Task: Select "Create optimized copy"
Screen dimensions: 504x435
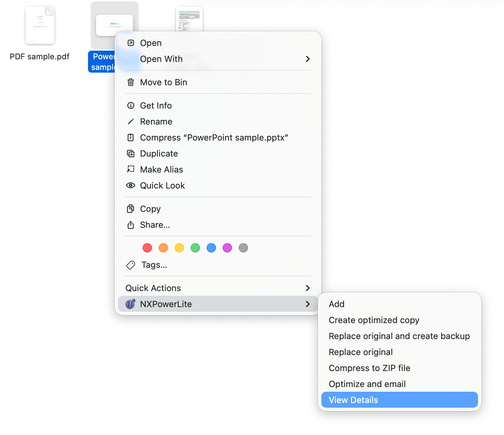Action: coord(374,320)
